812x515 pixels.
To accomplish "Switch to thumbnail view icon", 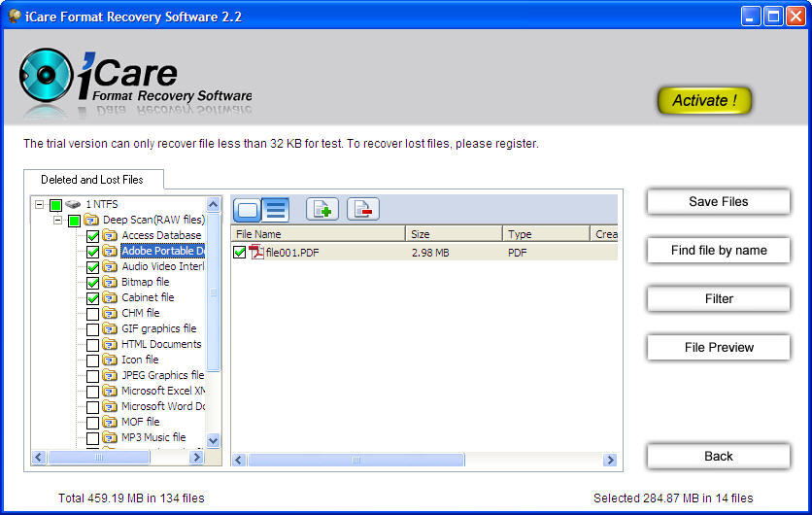I will (249, 209).
